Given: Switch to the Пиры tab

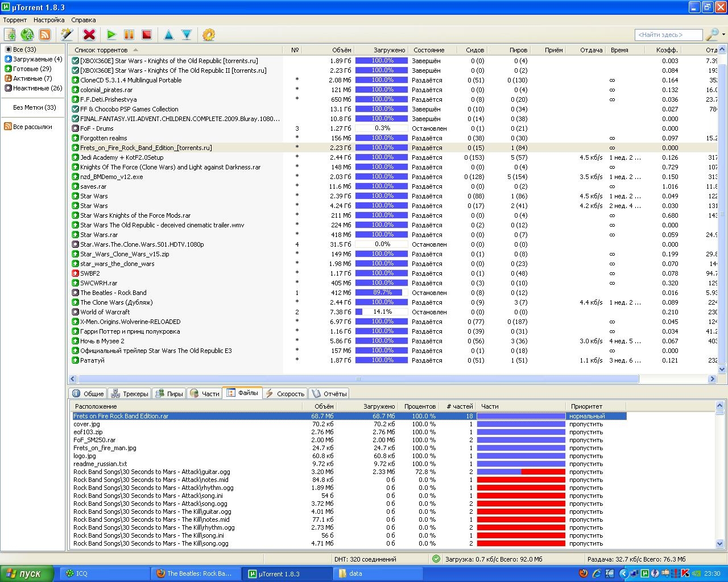Looking at the screenshot, I should pos(169,393).
